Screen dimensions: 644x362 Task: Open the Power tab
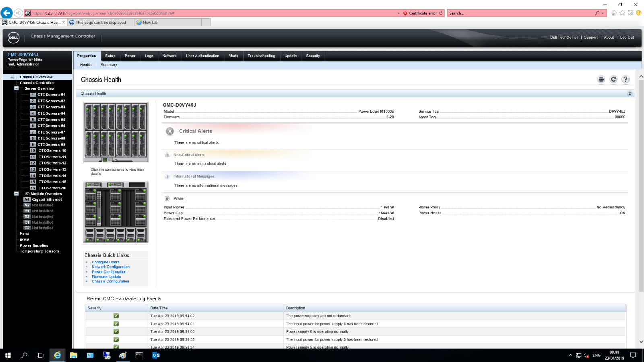(130, 56)
